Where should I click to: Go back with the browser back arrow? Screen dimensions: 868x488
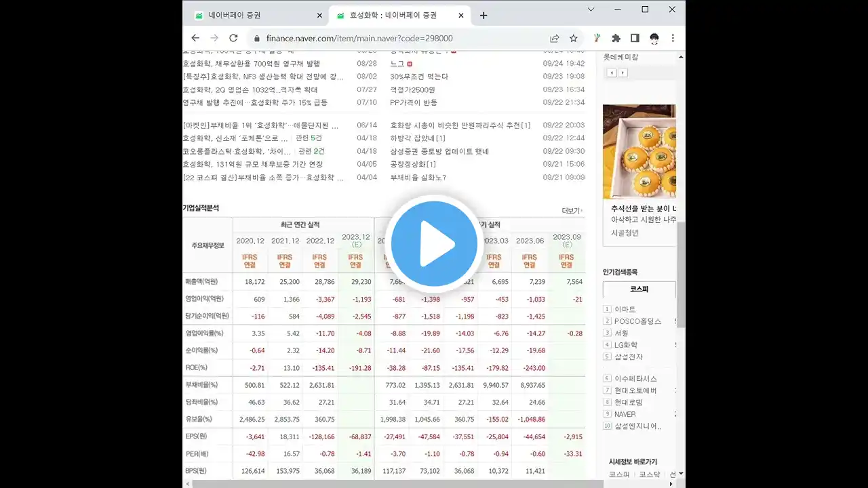coord(195,38)
